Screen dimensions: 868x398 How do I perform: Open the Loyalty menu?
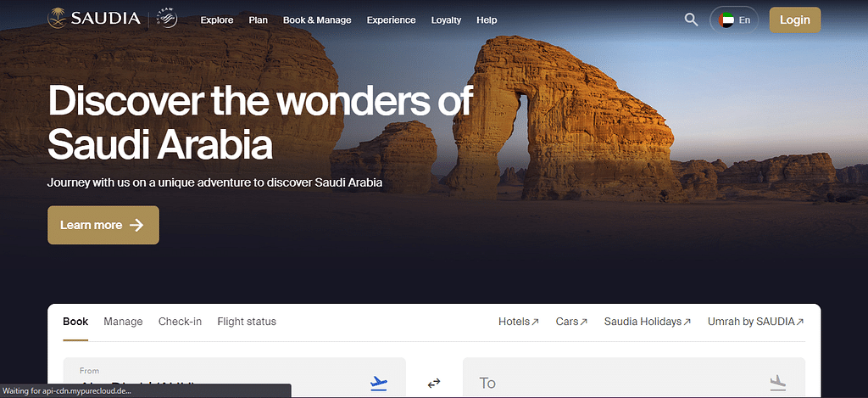(446, 20)
